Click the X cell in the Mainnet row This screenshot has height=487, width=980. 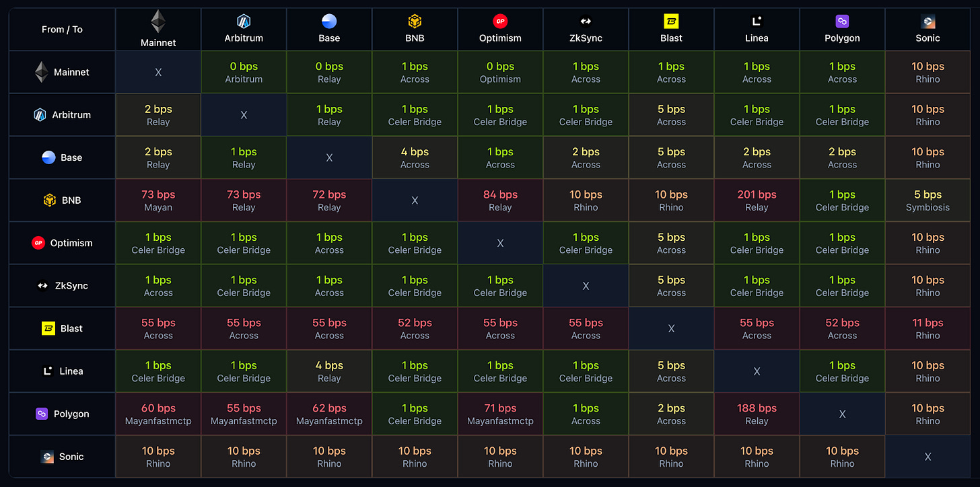[158, 72]
